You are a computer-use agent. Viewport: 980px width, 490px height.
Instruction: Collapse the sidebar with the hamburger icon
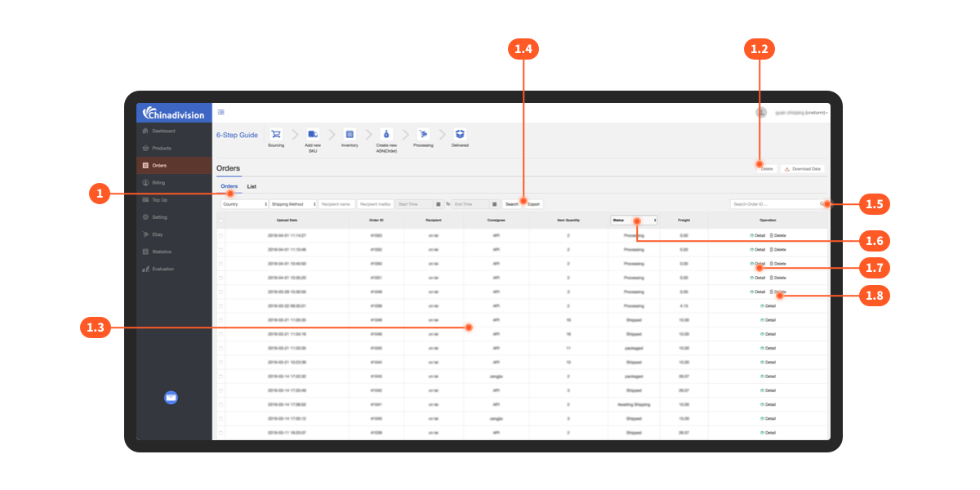pyautogui.click(x=221, y=113)
